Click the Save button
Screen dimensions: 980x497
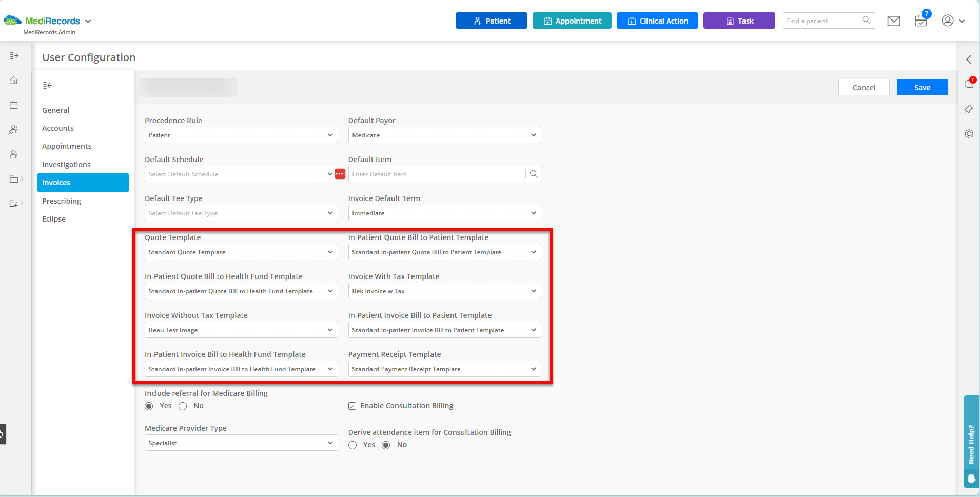point(922,87)
